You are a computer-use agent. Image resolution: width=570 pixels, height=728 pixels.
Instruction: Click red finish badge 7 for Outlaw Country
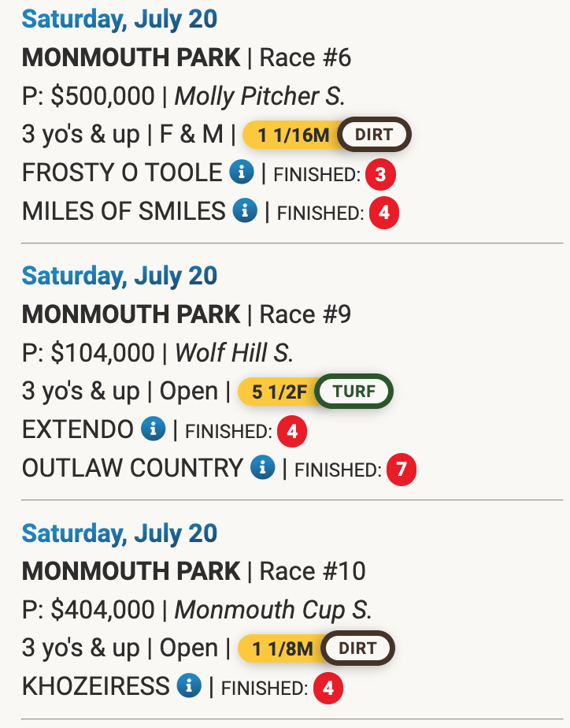coord(402,470)
